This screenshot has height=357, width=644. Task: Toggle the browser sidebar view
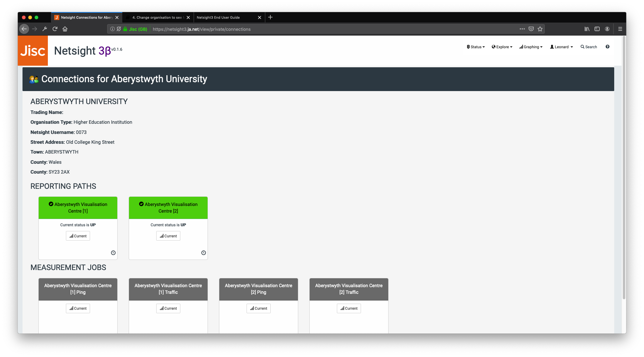coord(597,29)
